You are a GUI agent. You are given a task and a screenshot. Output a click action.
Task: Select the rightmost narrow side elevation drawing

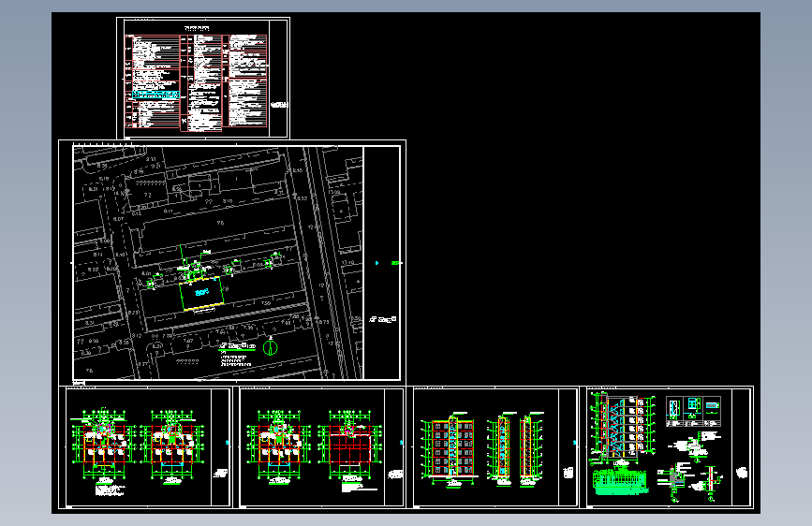529,447
